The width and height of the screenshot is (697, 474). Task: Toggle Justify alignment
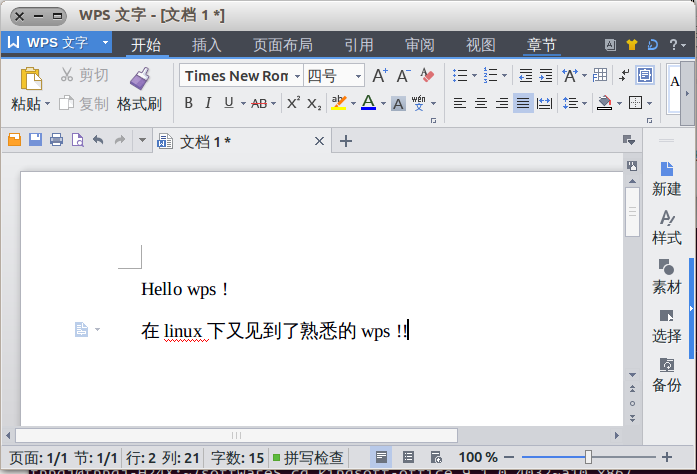(523, 104)
